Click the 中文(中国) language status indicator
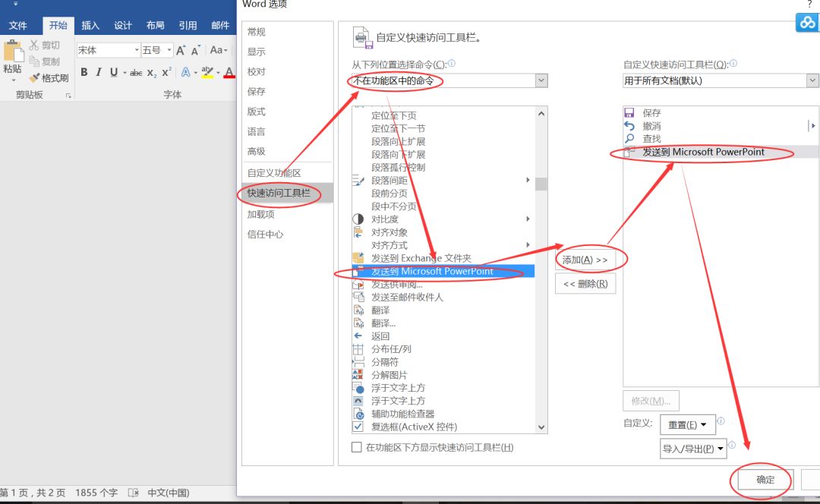 coord(169,493)
